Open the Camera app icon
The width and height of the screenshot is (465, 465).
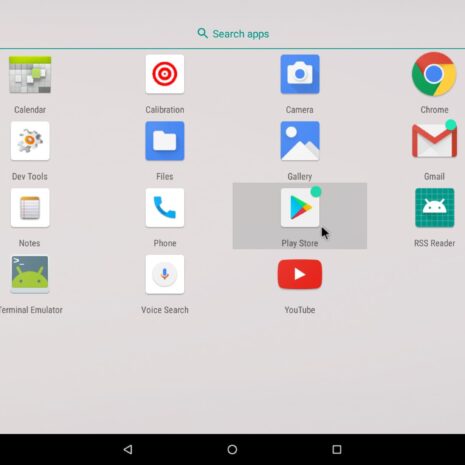pyautogui.click(x=300, y=74)
